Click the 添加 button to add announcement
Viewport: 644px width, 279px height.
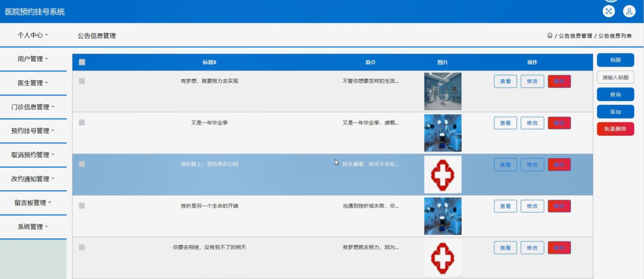[x=616, y=112]
